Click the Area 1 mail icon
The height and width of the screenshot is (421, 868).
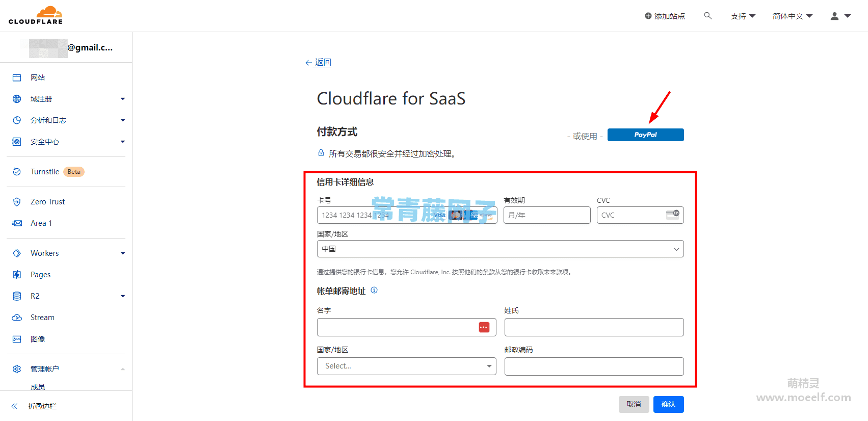tap(17, 223)
